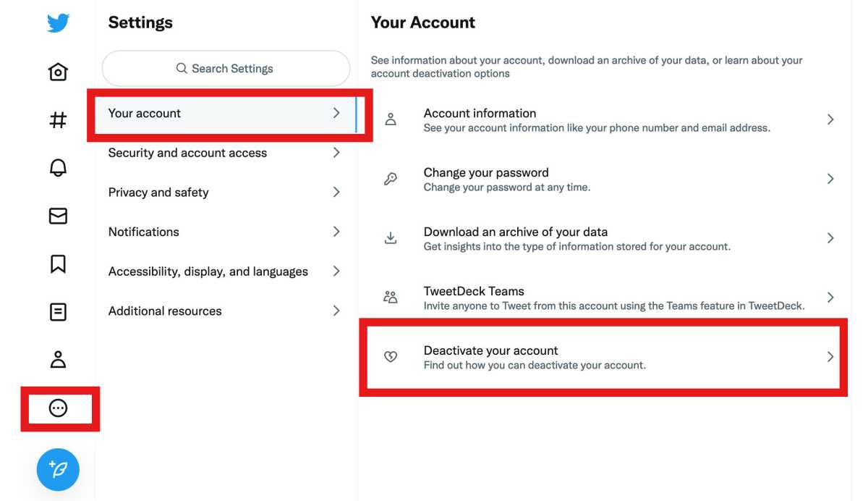Open Security and account access settings
The height and width of the screenshot is (501, 868).
click(224, 153)
